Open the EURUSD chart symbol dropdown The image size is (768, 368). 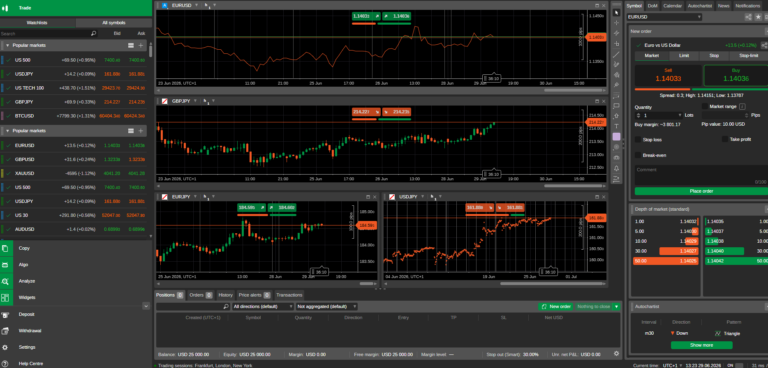(x=197, y=5)
